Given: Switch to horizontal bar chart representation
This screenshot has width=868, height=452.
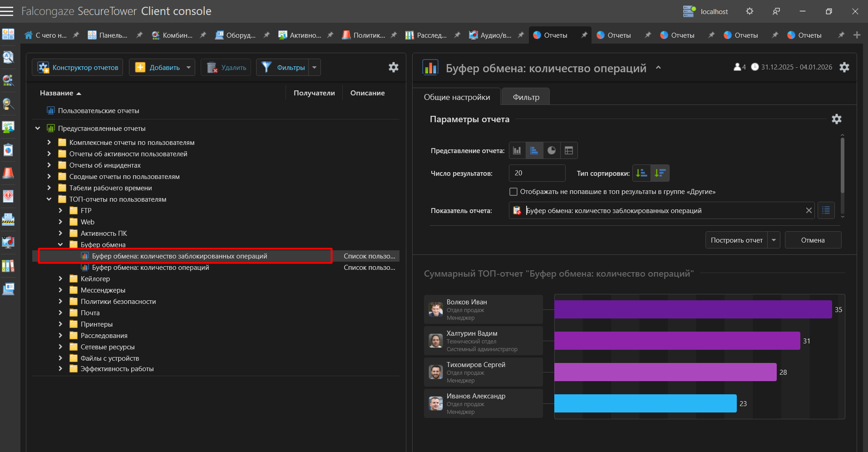Looking at the screenshot, I should tap(534, 150).
